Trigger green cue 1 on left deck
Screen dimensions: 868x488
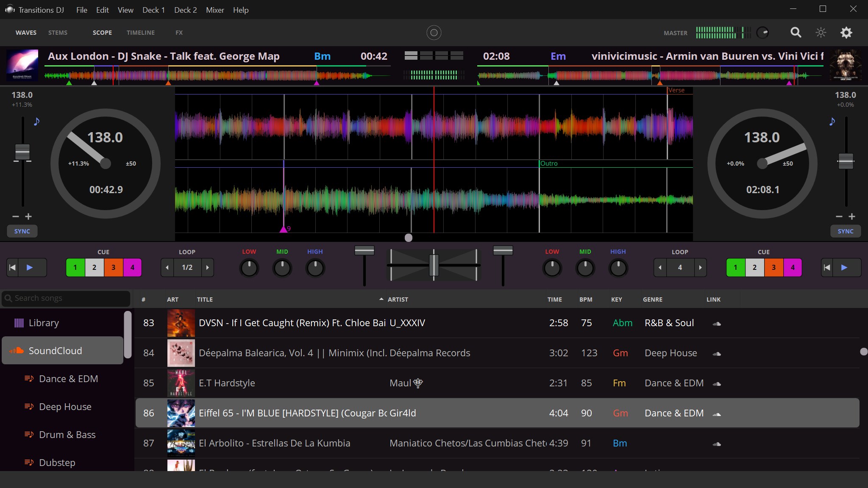(75, 268)
